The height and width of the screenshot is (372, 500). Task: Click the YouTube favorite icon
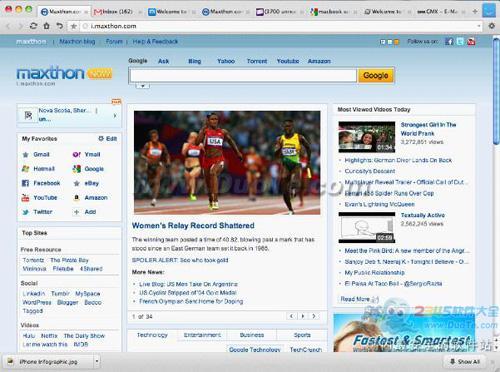pos(25,198)
